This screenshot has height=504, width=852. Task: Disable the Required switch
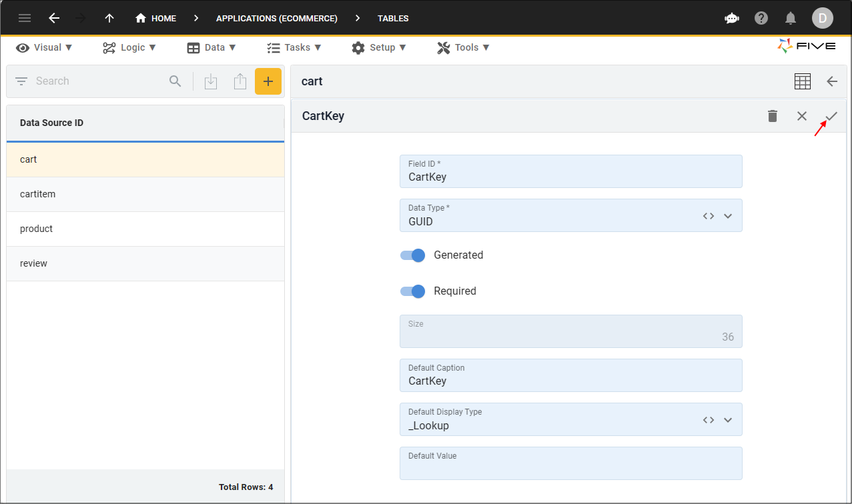click(x=412, y=291)
